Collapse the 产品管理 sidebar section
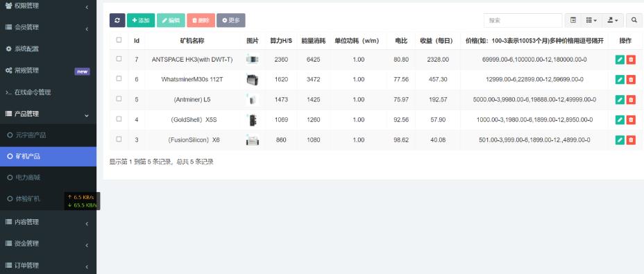644x274 pixels. (x=48, y=114)
